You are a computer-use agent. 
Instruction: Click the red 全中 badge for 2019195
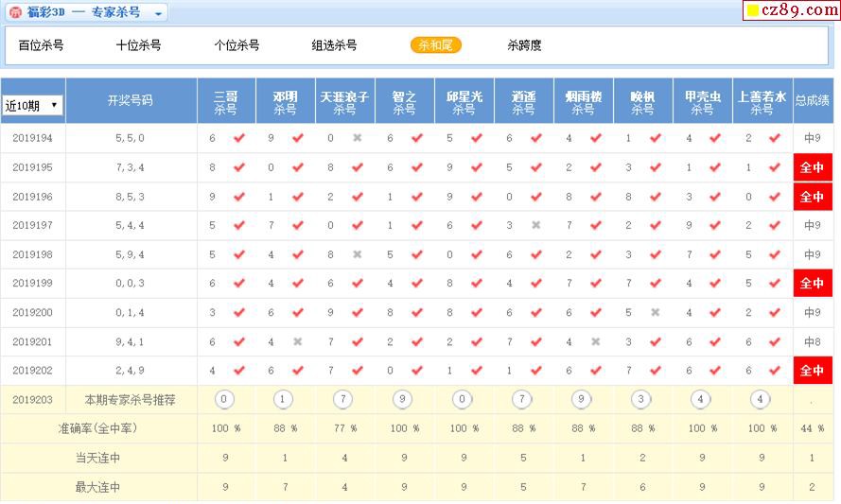point(813,167)
